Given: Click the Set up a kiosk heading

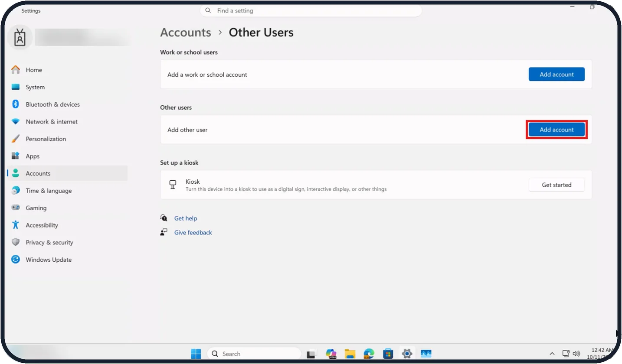Looking at the screenshot, I should [x=180, y=163].
